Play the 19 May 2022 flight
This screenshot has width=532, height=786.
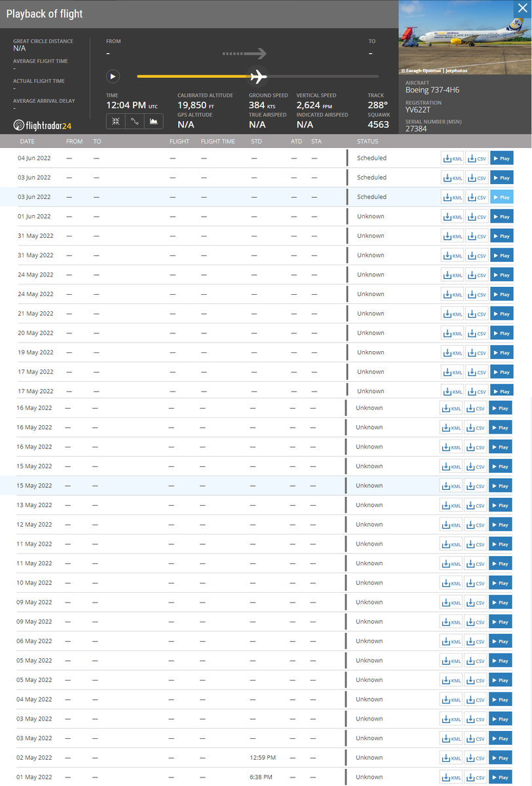click(501, 353)
